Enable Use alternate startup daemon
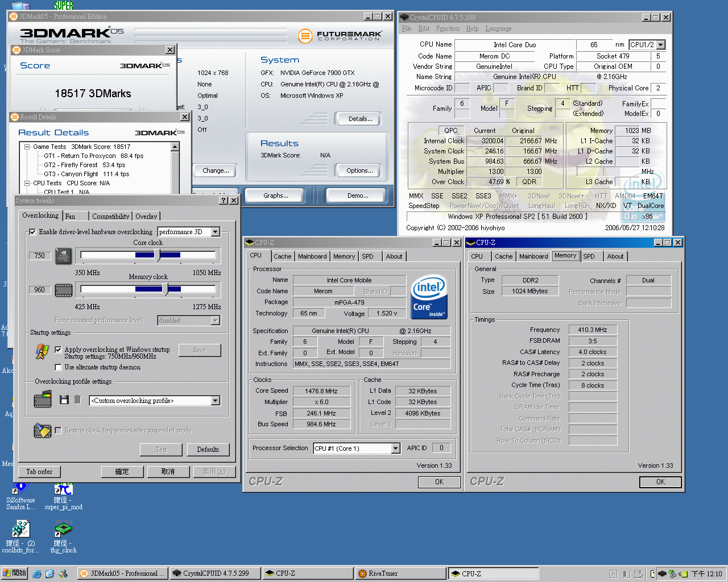This screenshot has height=582, width=728. [x=58, y=367]
